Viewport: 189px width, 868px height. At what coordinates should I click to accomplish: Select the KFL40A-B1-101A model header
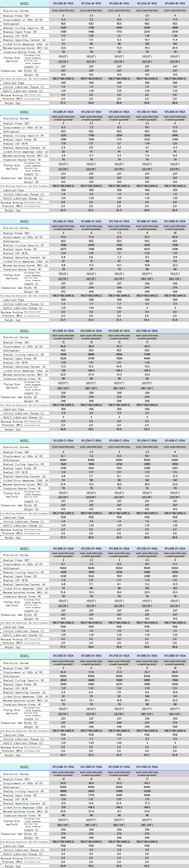tap(175, 3)
